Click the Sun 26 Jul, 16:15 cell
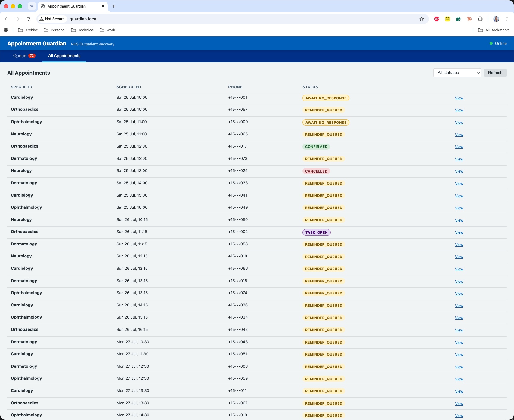 [x=132, y=330]
